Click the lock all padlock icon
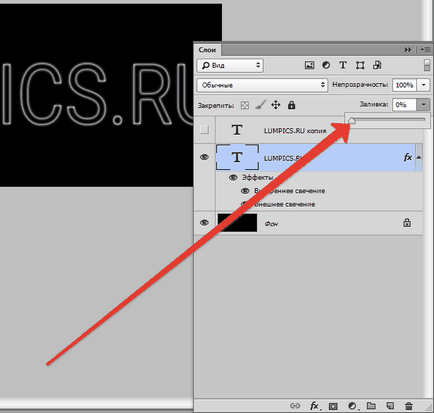 pyautogui.click(x=291, y=105)
